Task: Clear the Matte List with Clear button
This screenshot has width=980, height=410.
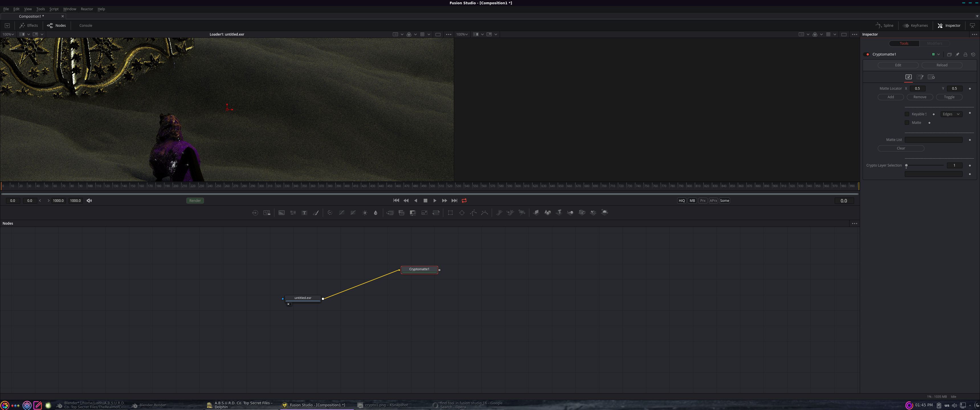Action: (x=901, y=148)
